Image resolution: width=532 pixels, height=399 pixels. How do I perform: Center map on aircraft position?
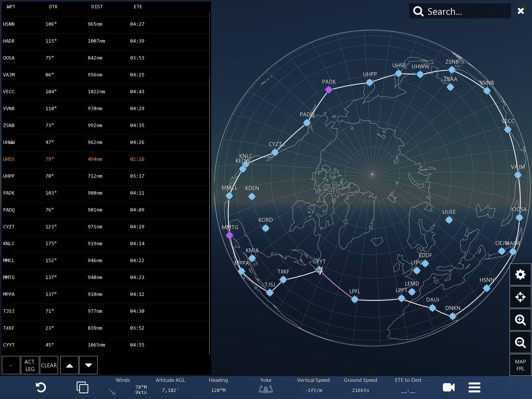click(x=520, y=297)
